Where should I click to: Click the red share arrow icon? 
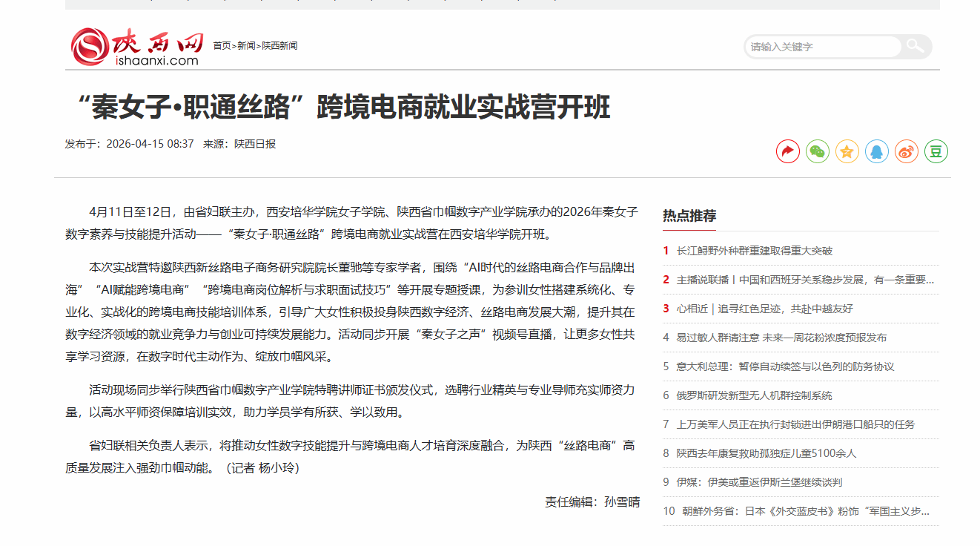pyautogui.click(x=787, y=151)
